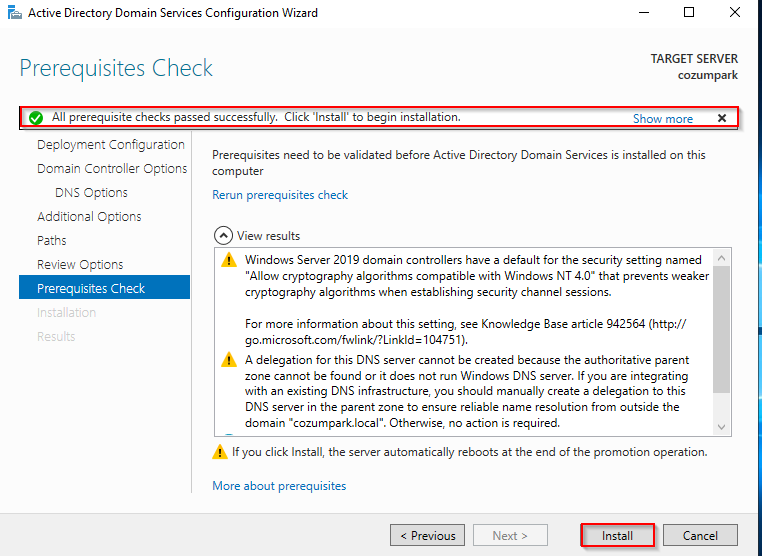This screenshot has height=556, width=762.
Task: Open More about prerequisites link
Action: (x=279, y=486)
